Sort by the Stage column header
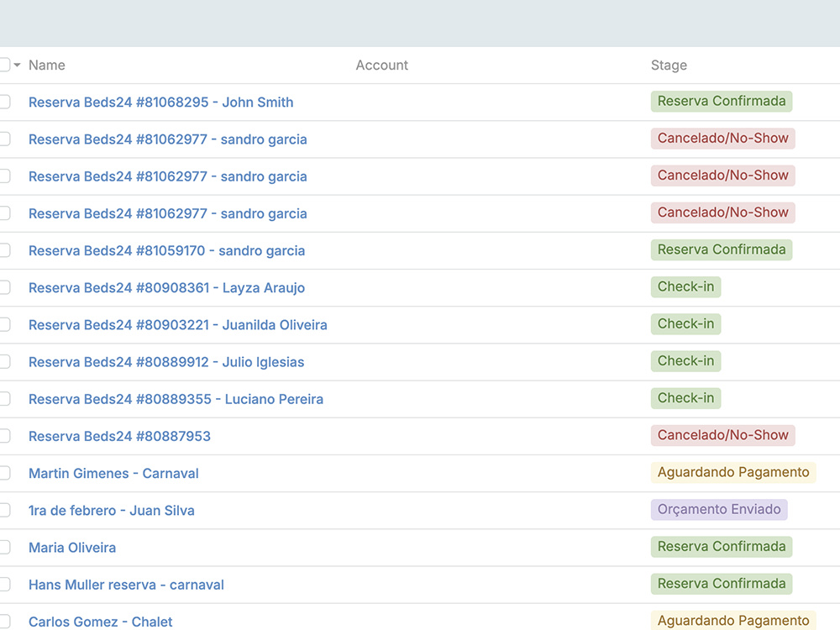The image size is (840, 630). point(669,66)
